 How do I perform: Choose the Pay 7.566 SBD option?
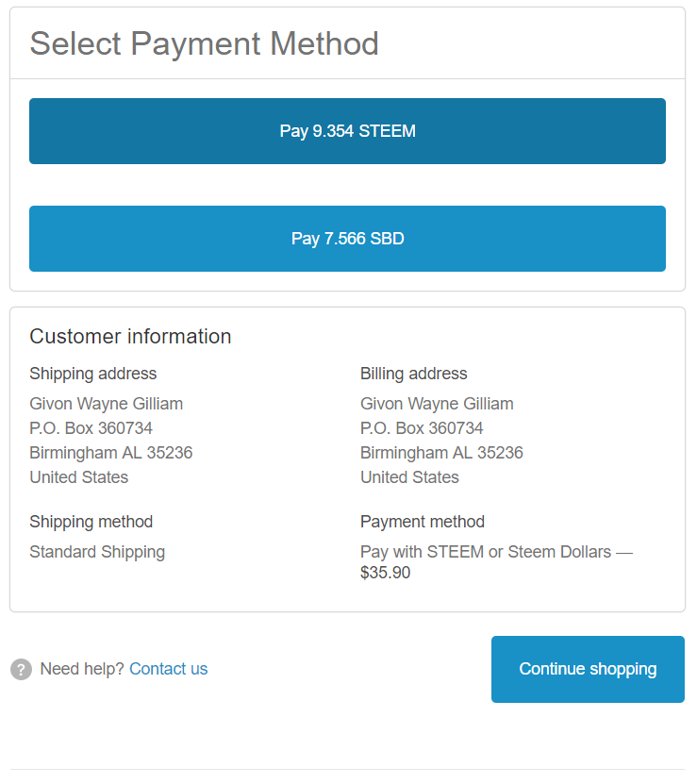pyautogui.click(x=347, y=239)
